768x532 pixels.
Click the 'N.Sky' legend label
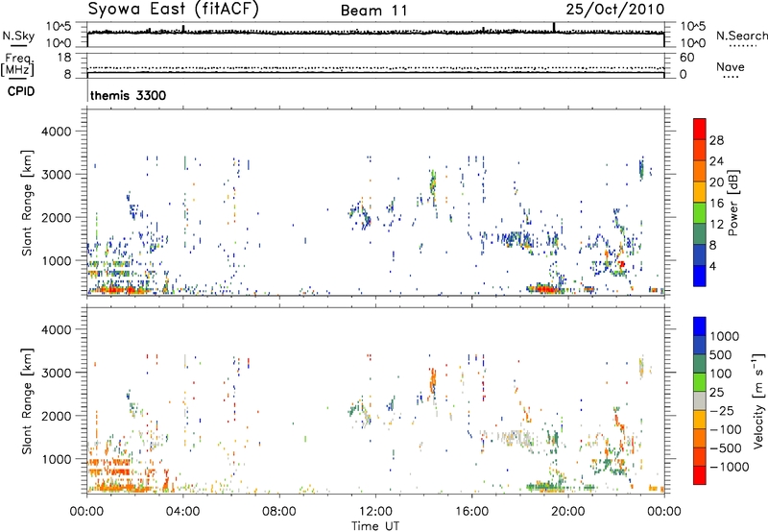[18, 36]
